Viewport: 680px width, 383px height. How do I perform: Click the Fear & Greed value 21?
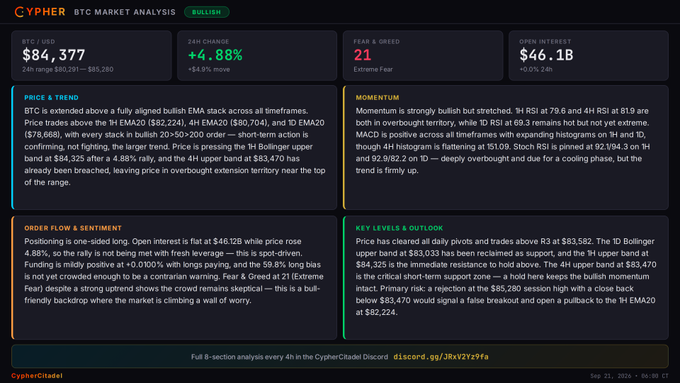(x=362, y=55)
